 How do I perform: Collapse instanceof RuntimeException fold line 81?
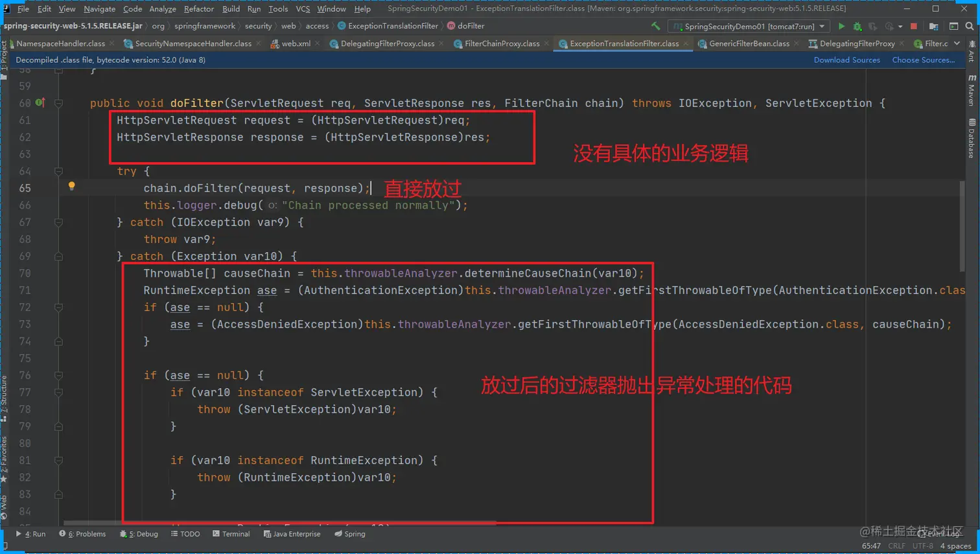coord(58,460)
